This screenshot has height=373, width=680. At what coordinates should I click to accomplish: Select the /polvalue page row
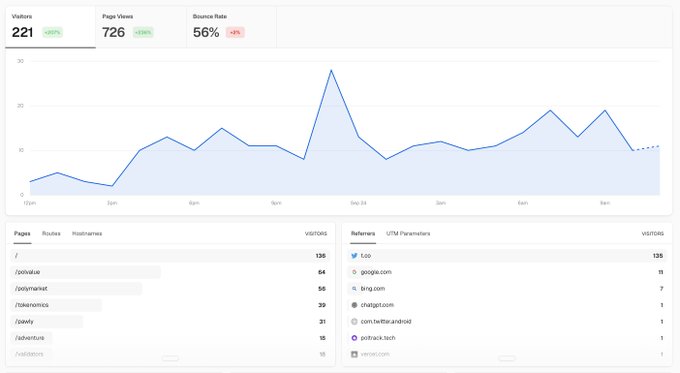coord(170,272)
